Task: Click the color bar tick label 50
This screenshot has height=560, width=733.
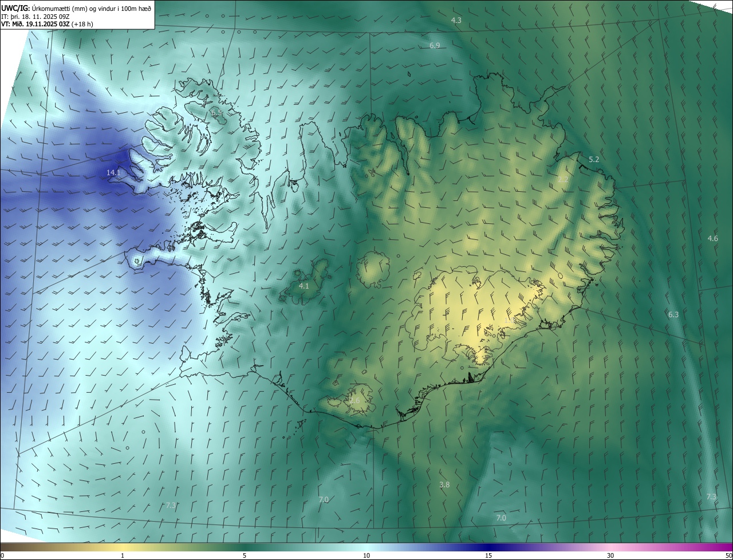Action: 728,555
